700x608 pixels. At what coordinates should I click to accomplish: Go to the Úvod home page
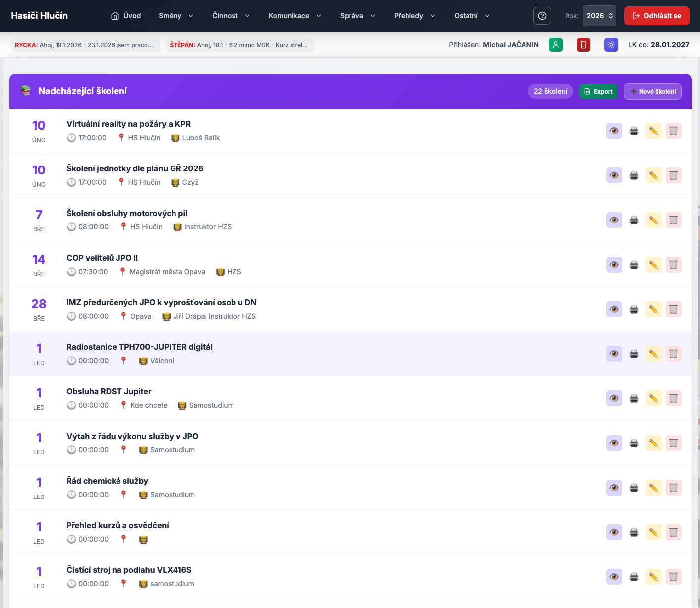126,16
